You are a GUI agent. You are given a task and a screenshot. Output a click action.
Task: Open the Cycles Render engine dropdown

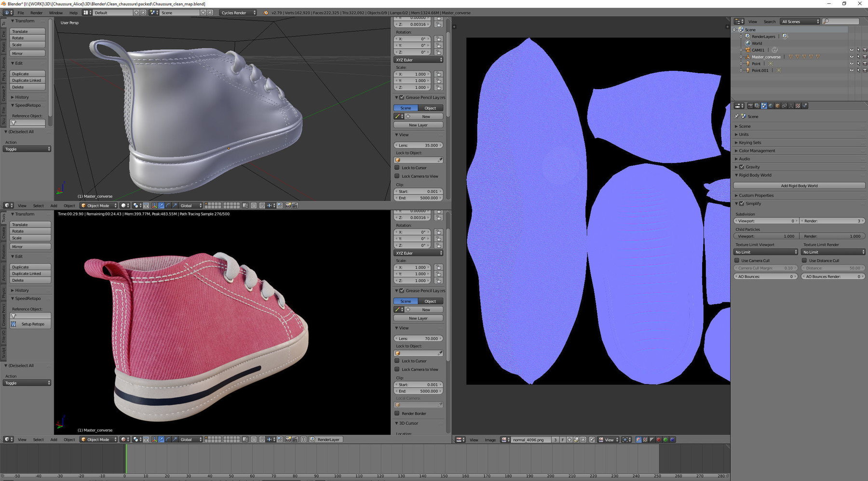238,13
